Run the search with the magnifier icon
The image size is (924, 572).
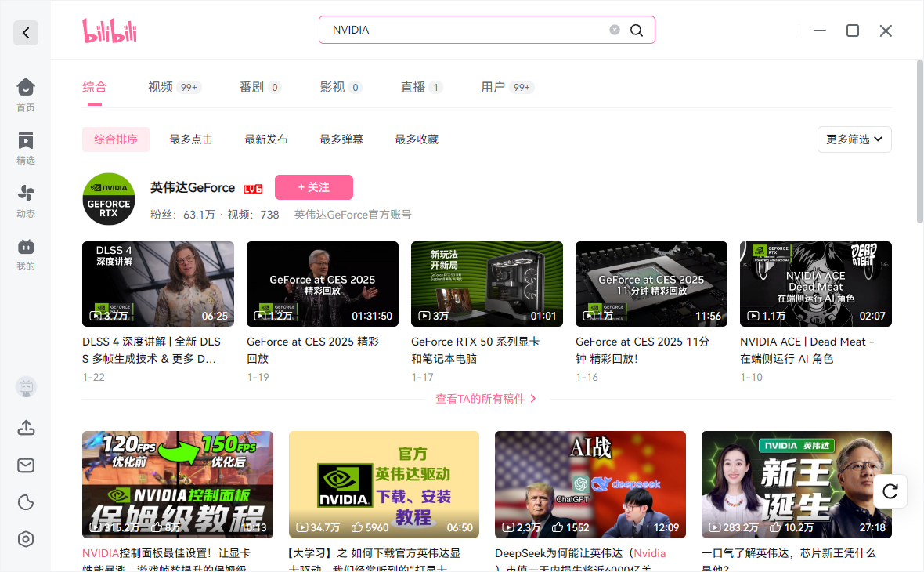(637, 30)
